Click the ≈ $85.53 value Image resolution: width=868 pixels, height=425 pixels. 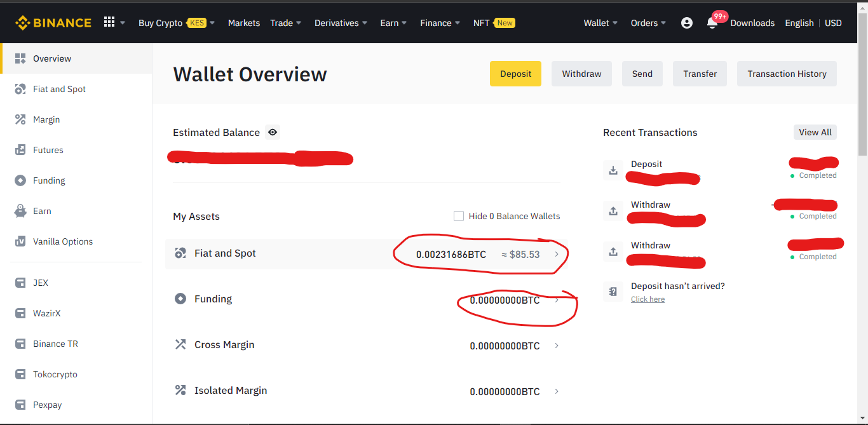520,254
